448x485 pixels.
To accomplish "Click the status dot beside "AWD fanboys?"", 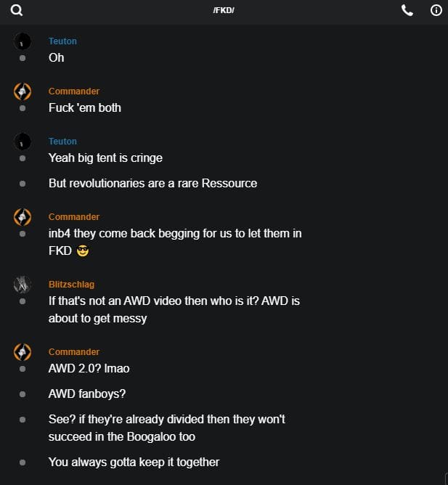I will click(x=23, y=394).
